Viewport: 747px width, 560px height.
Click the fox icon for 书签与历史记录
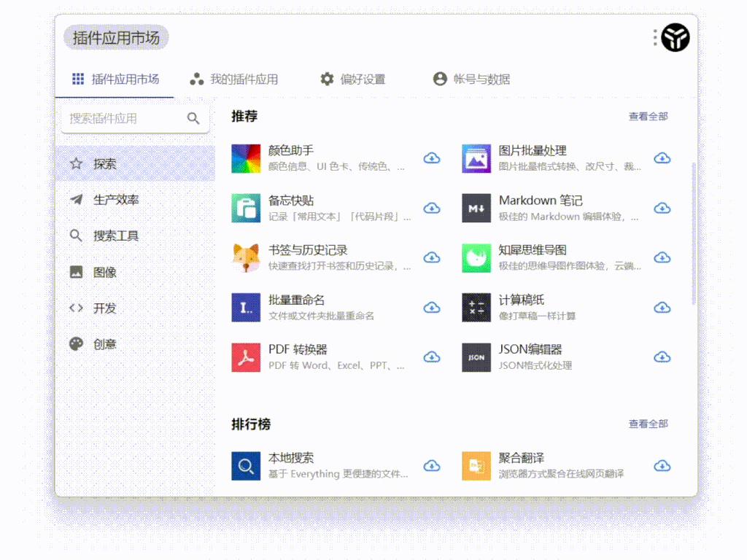(246, 257)
